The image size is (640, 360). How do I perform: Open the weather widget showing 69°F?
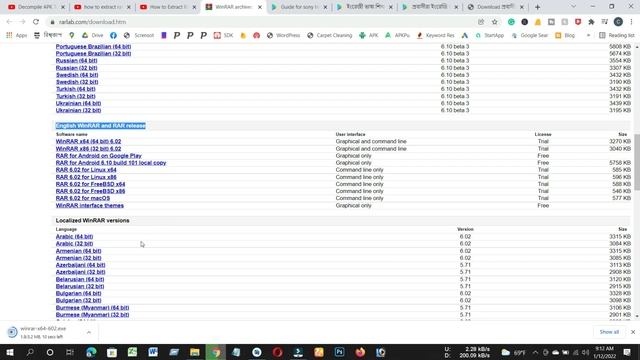[x=513, y=352]
